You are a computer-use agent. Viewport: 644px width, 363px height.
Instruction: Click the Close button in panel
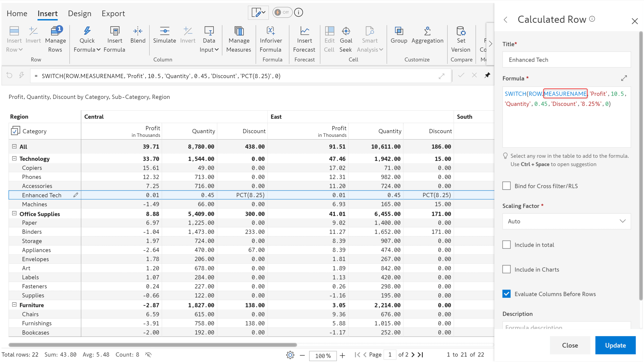click(570, 345)
